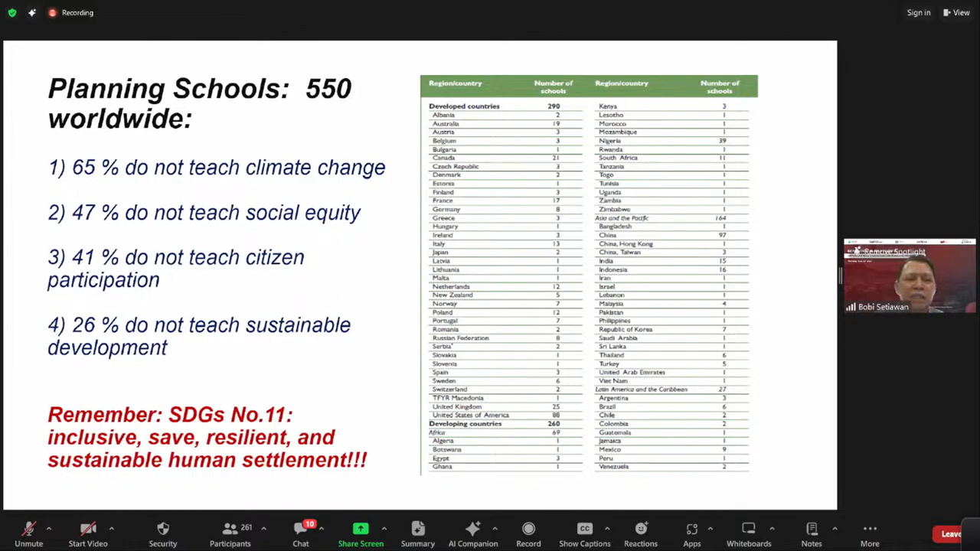
Task: Unmute the microphone
Action: click(x=29, y=534)
